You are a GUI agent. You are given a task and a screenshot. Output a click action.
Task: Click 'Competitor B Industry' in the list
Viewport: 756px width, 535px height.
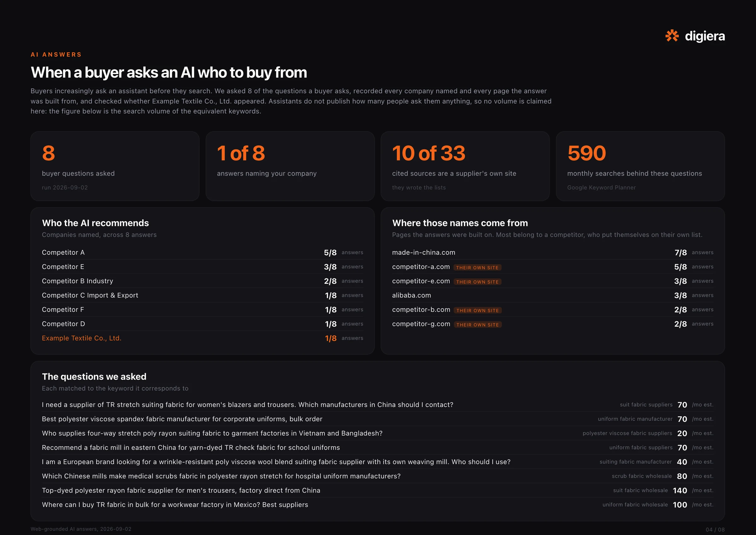coord(77,281)
